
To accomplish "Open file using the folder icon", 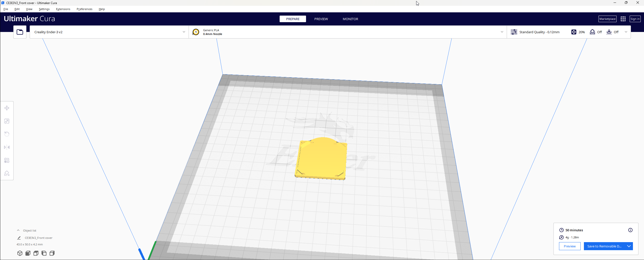I will (x=20, y=32).
